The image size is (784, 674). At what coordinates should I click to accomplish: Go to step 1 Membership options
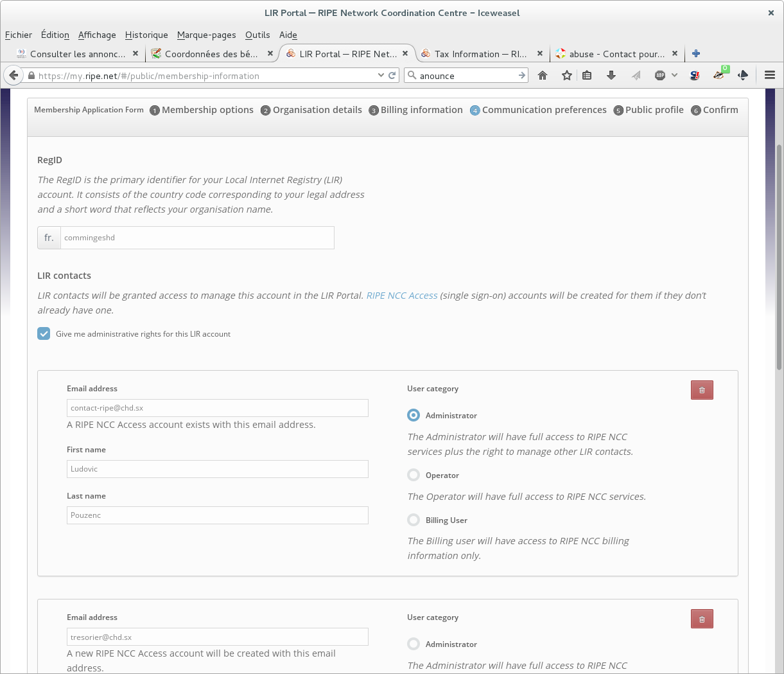pos(202,110)
